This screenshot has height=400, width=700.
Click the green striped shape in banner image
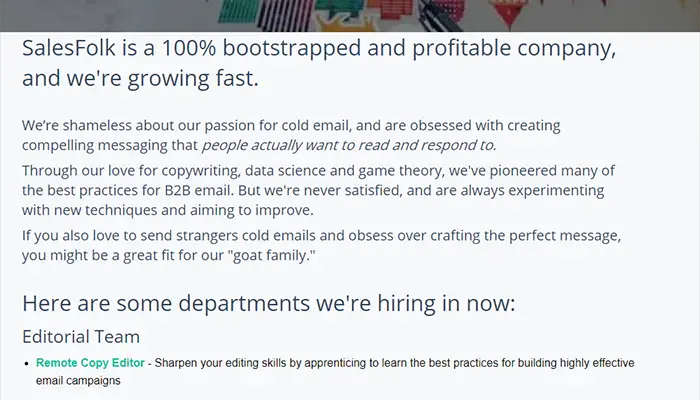239,11
